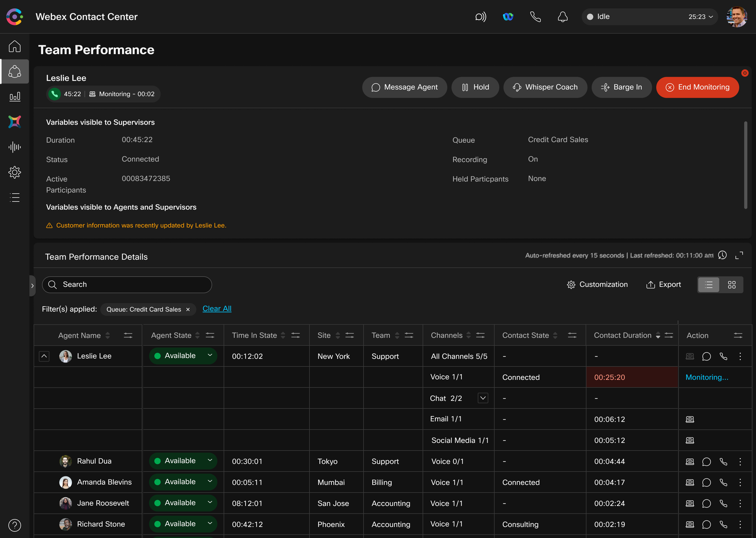Open the recording waveform icon in sidebar
Image resolution: width=756 pixels, height=538 pixels.
click(14, 147)
